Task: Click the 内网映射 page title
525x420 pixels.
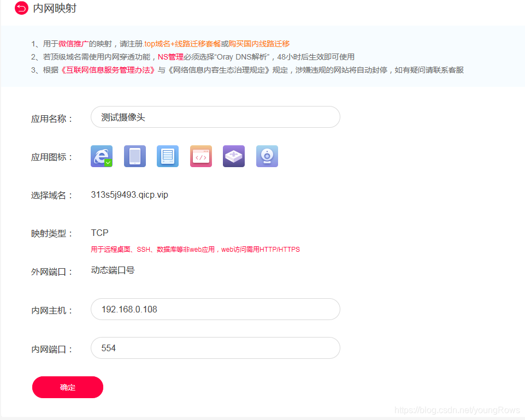Action: 55,8
